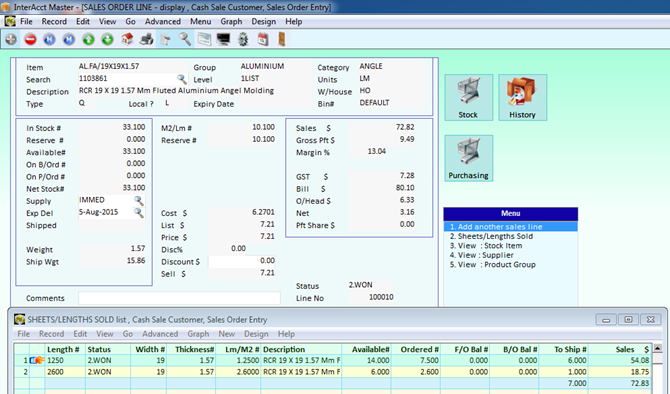Open the File menu in main window
This screenshot has width=670, height=394.
click(x=26, y=21)
